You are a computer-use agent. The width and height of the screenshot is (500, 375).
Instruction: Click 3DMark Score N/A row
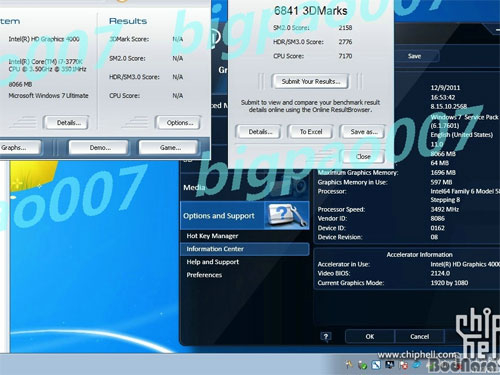pos(146,39)
